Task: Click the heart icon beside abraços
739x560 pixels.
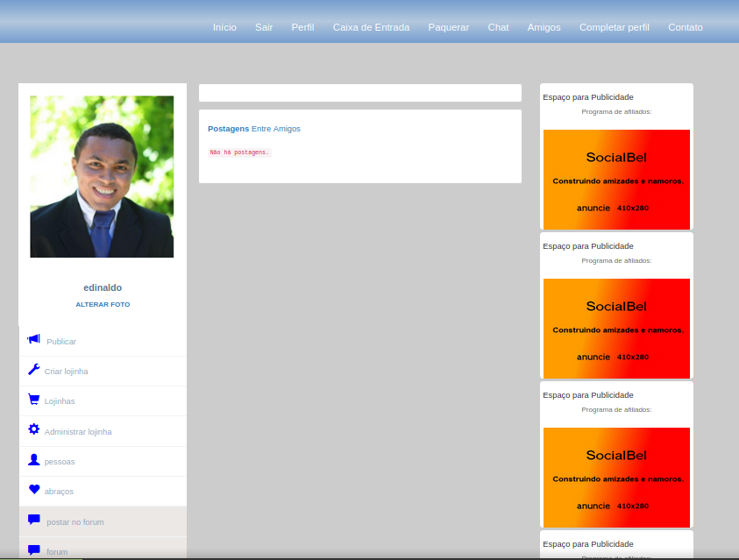Action: tap(34, 490)
